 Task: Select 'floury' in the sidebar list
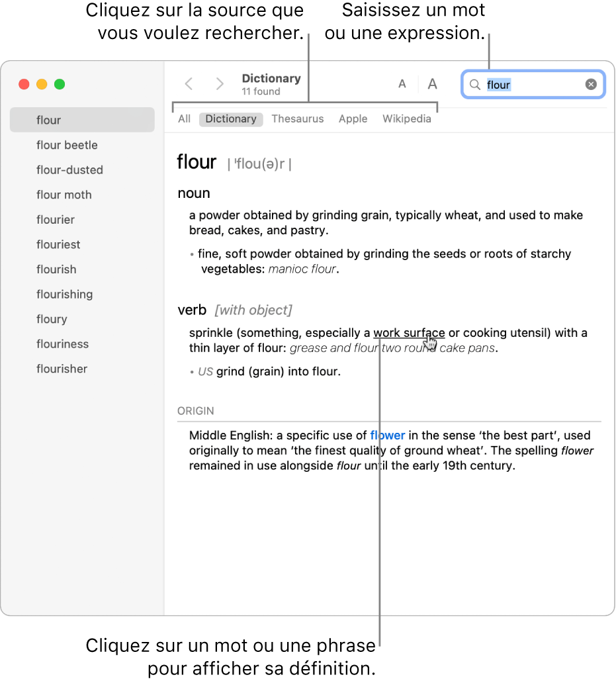(x=82, y=319)
